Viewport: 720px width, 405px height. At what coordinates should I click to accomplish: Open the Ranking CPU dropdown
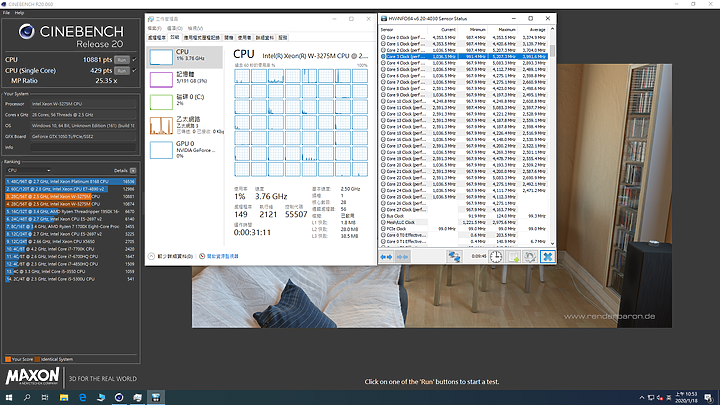(x=28, y=170)
